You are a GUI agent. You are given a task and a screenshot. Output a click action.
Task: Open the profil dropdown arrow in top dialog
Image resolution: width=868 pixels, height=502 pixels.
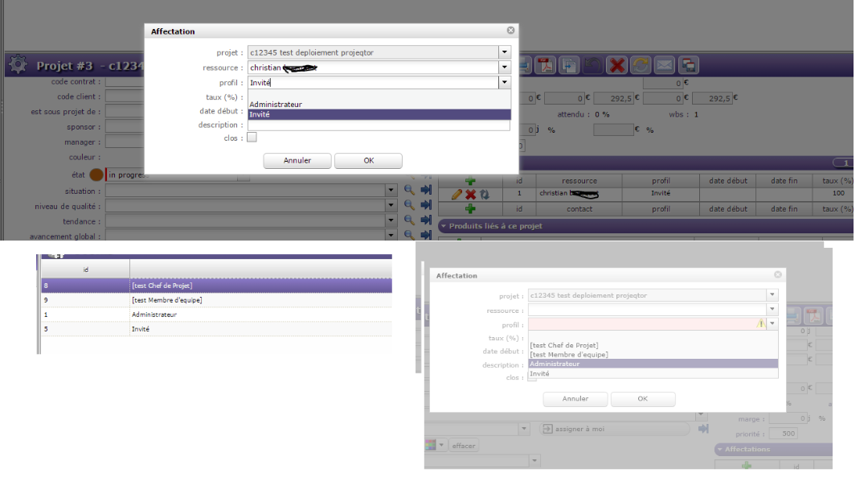pos(504,82)
